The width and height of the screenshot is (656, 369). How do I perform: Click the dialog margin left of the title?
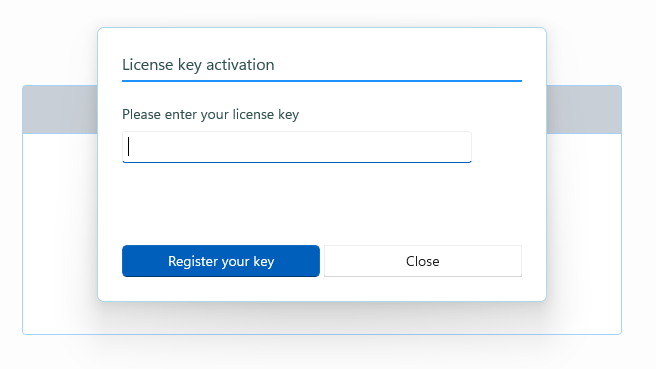[x=110, y=65]
